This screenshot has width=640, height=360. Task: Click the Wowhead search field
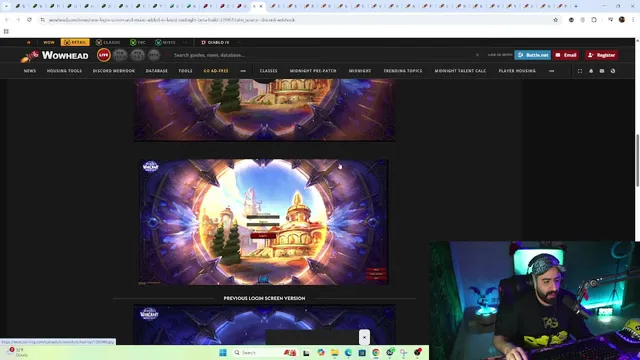[x=322, y=55]
